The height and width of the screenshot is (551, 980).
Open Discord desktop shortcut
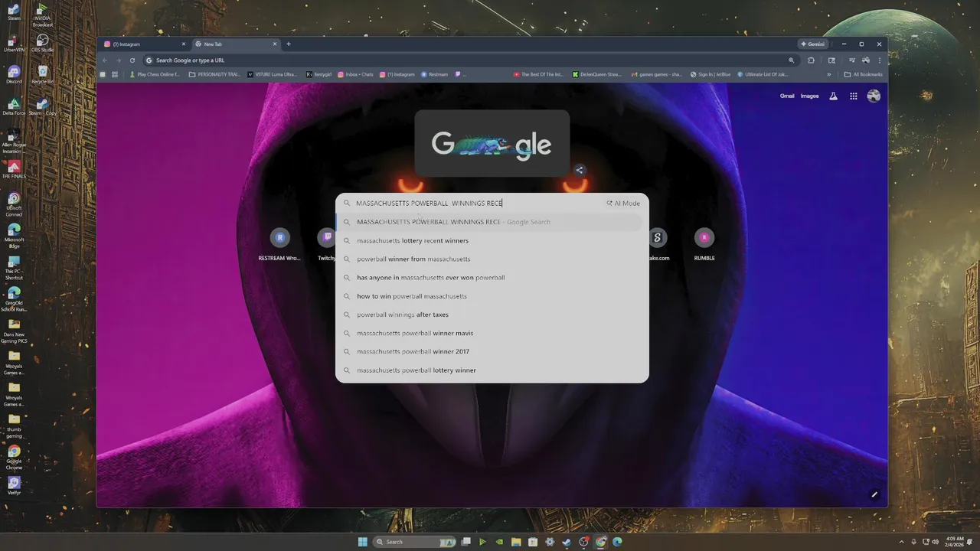pyautogui.click(x=14, y=75)
